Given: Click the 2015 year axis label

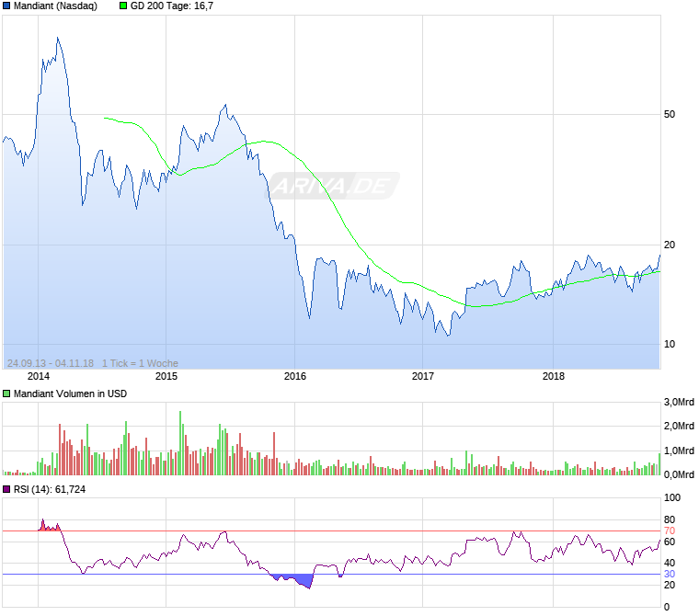Looking at the screenshot, I should (166, 376).
